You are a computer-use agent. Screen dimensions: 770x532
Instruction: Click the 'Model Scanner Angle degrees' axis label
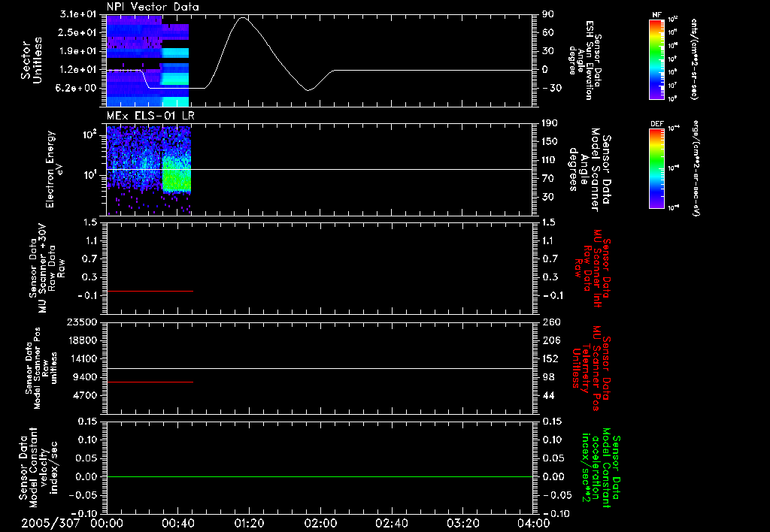coord(590,170)
